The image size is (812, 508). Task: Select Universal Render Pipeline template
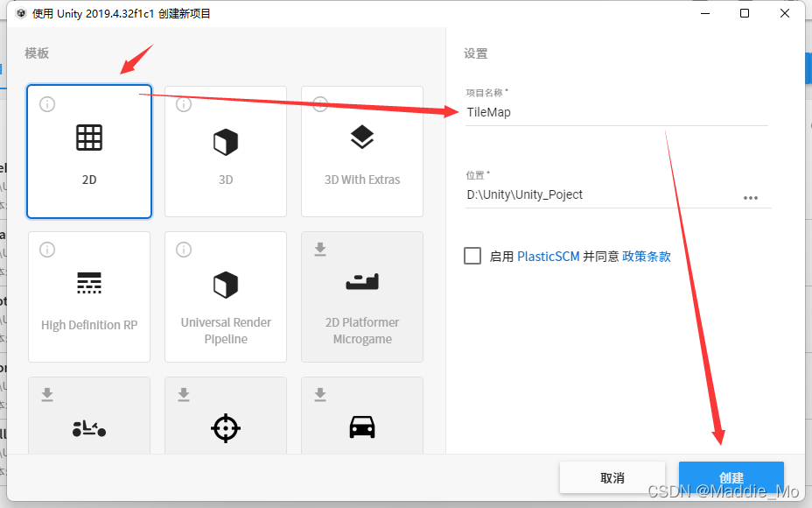225,297
